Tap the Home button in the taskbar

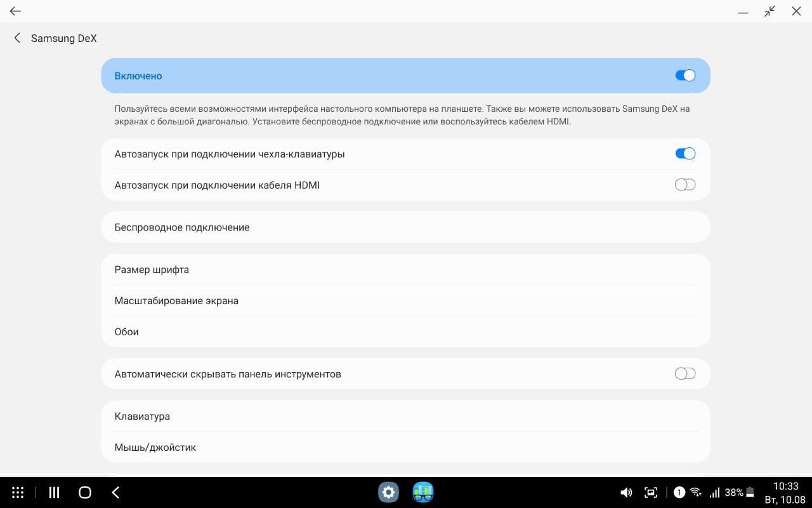coord(84,492)
